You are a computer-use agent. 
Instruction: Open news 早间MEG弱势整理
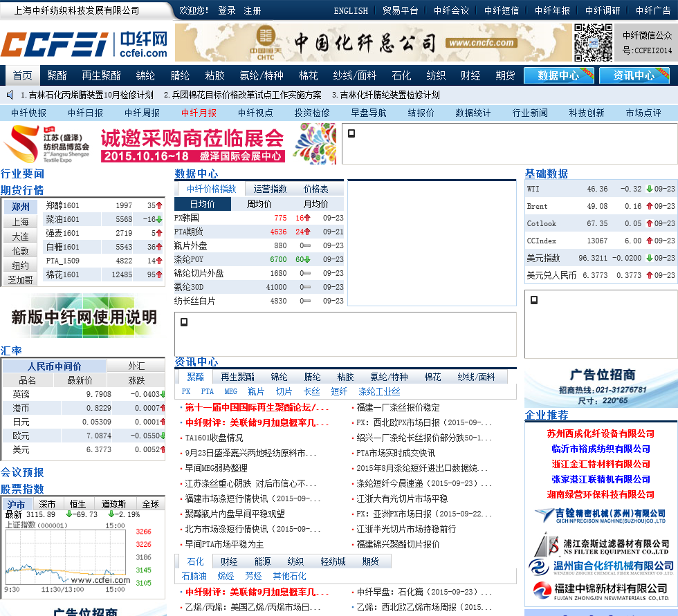[216, 468]
